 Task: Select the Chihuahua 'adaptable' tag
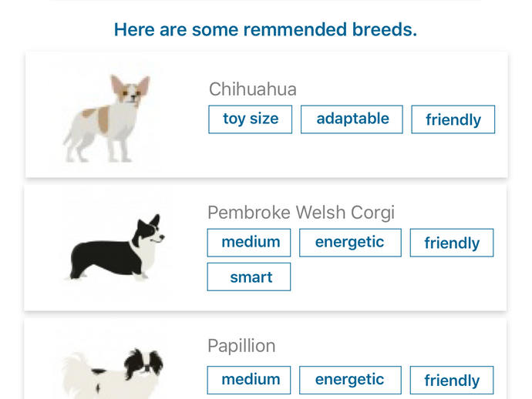tap(352, 119)
